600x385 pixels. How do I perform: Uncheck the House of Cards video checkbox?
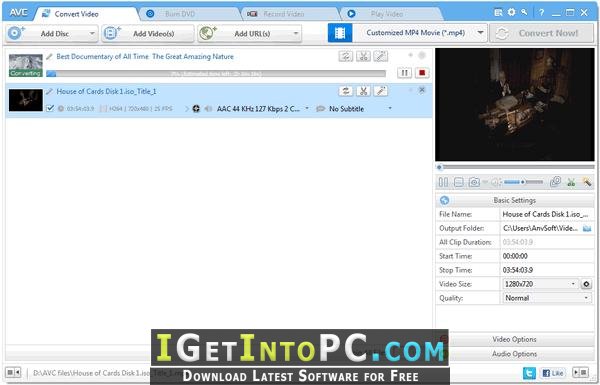click(x=50, y=108)
